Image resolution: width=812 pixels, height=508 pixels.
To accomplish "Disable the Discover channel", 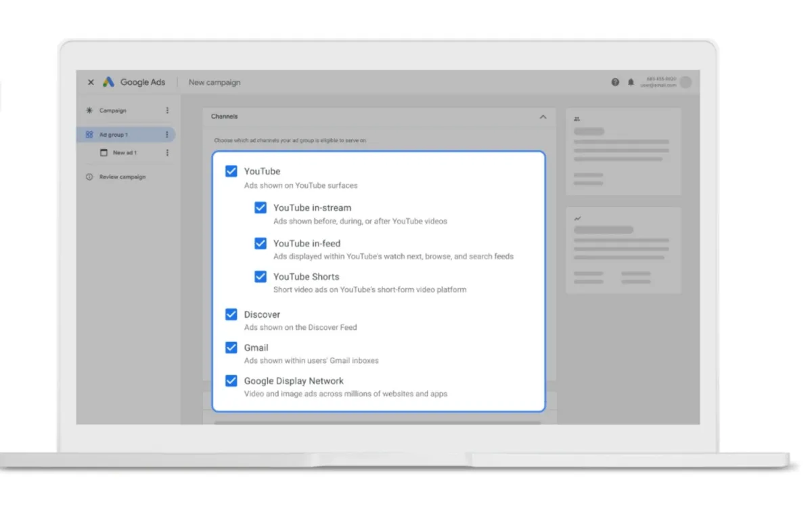I will coord(231,314).
